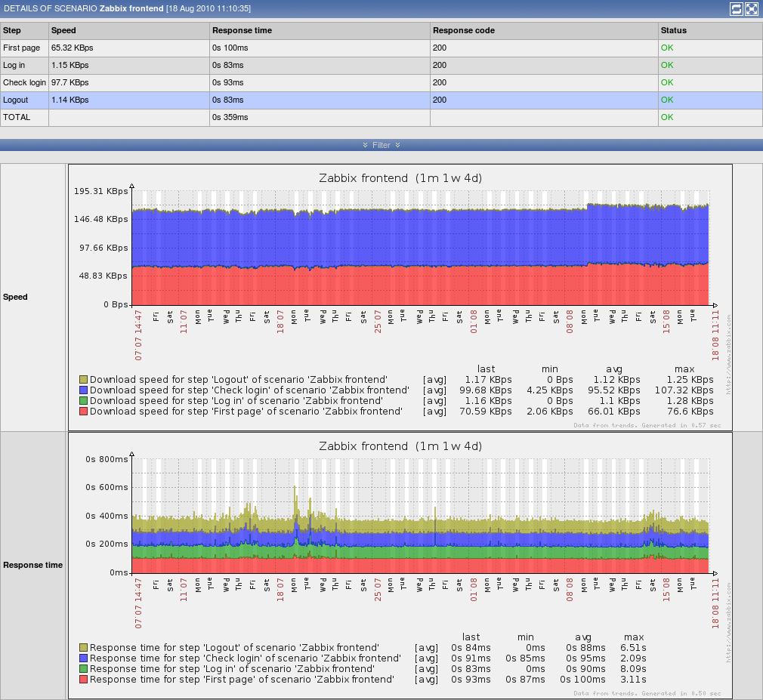Click the "DETAILS OF SCENARIO Zabbix frontend" heading
The height and width of the screenshot is (700, 763).
coord(83,9)
